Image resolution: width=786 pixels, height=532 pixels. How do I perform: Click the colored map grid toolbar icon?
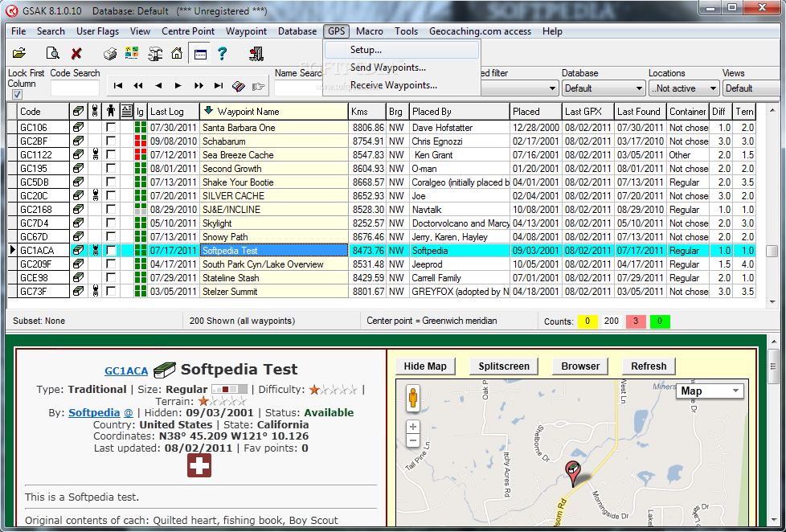point(132,53)
